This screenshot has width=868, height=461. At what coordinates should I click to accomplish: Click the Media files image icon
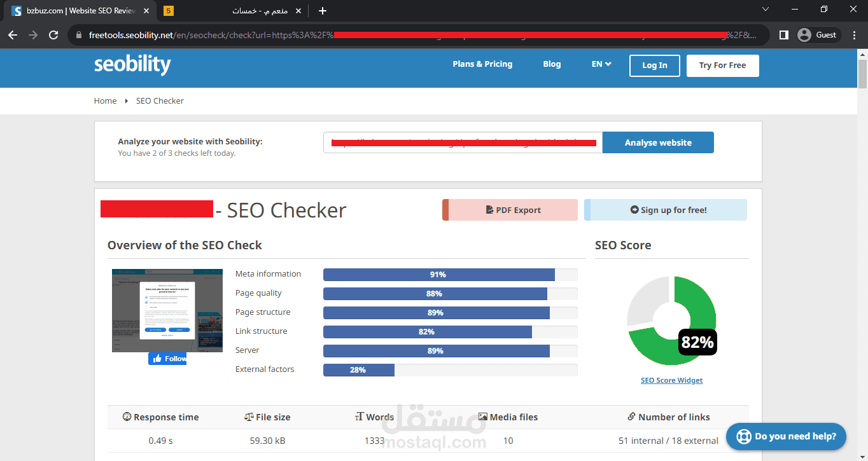483,417
